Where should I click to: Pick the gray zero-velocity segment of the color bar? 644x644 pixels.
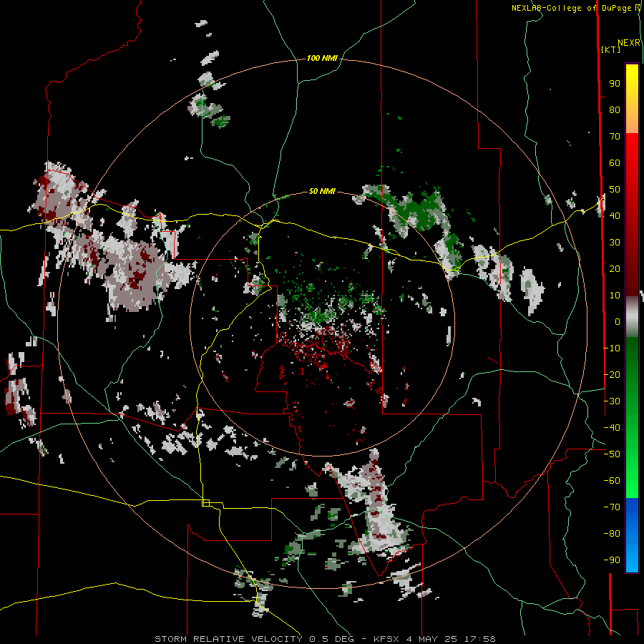click(632, 317)
